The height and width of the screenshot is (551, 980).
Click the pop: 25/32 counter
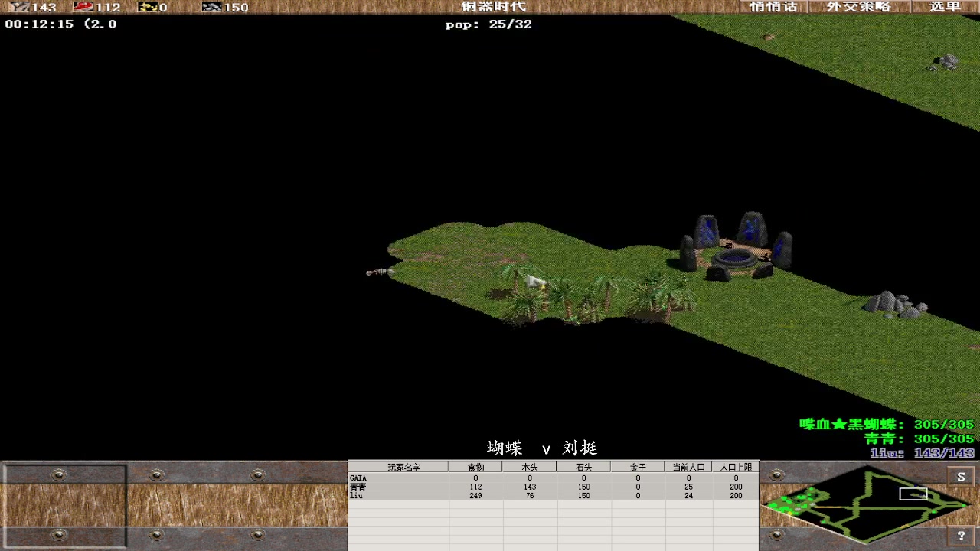pos(488,24)
